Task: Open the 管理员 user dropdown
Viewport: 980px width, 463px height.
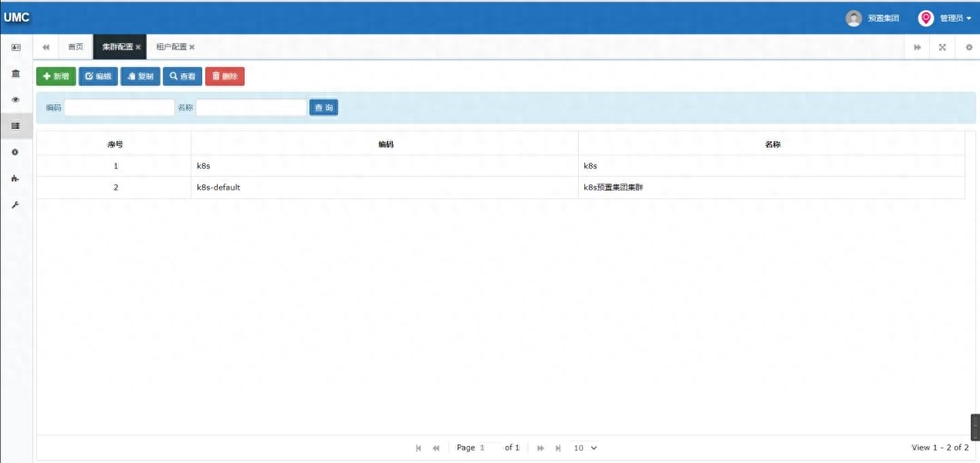Action: [x=955, y=18]
